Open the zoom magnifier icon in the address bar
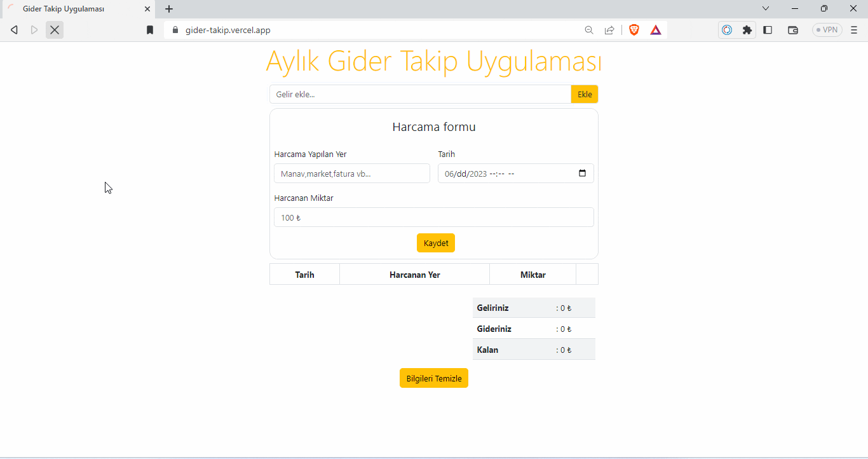 [x=589, y=30]
